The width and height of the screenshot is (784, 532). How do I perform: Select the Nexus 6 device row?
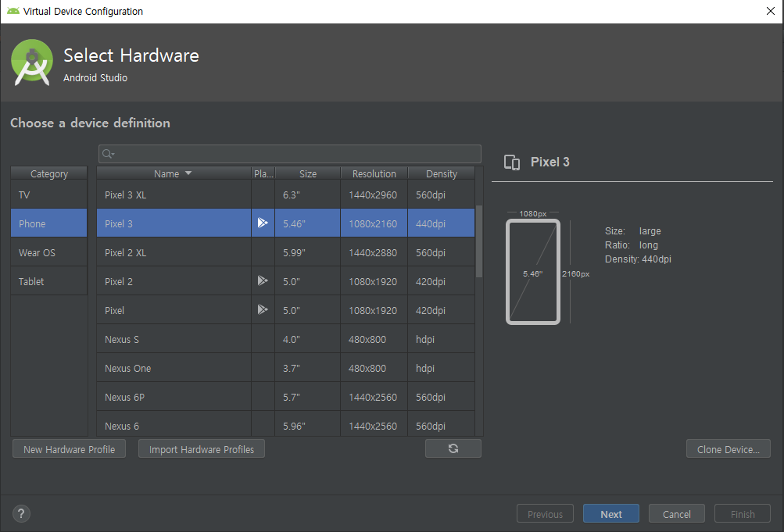[x=285, y=425]
